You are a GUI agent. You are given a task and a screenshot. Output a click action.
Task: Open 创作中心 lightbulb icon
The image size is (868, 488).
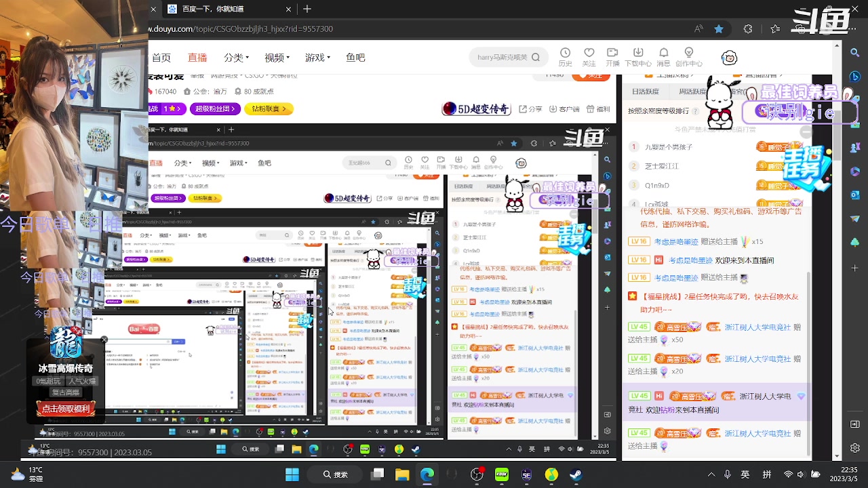(689, 57)
